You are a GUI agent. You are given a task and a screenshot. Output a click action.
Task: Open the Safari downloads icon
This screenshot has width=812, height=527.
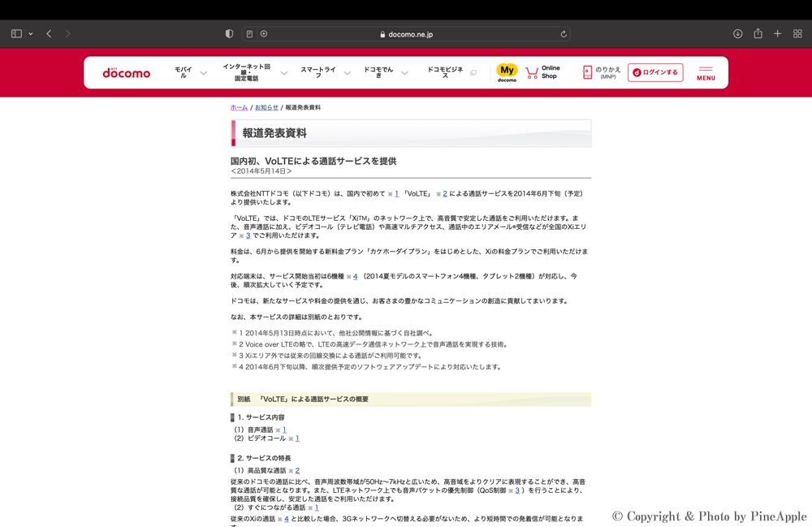tap(737, 34)
